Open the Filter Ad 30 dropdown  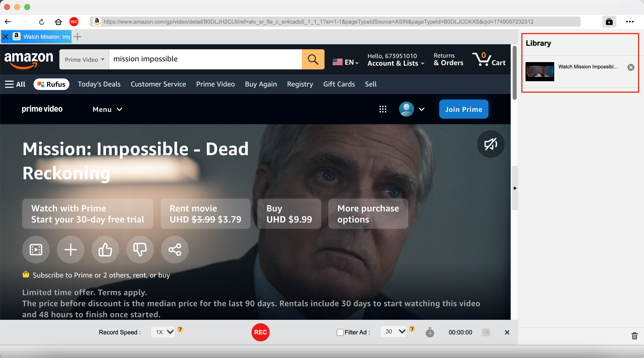(393, 331)
